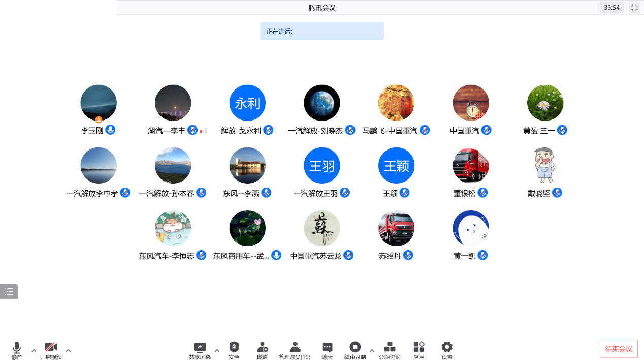Open the 聊天 chat panel
The image size is (644, 360).
pyautogui.click(x=326, y=351)
